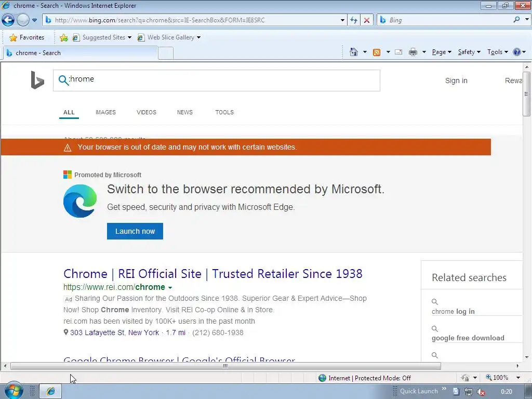Expand the rei.com URL dropdown arrow
The width and height of the screenshot is (532, 399).
click(x=170, y=288)
